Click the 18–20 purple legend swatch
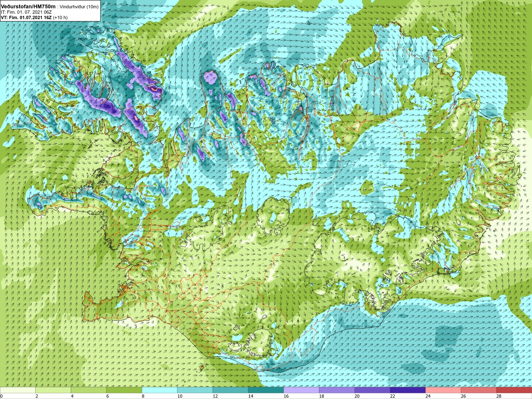532x399 pixels. pyautogui.click(x=337, y=390)
